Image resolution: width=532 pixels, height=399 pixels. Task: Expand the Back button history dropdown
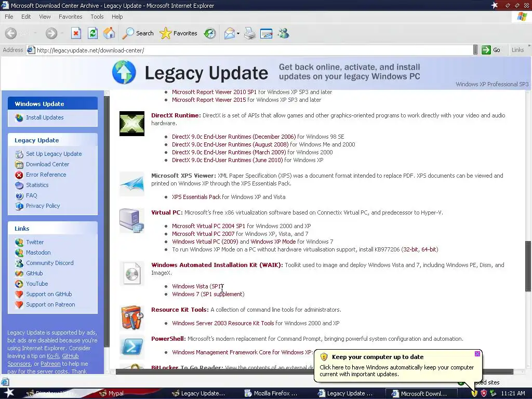click(x=35, y=33)
